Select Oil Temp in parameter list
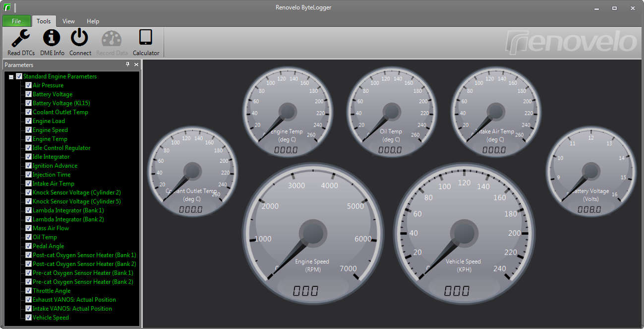The height and width of the screenshot is (329, 644). tap(45, 237)
